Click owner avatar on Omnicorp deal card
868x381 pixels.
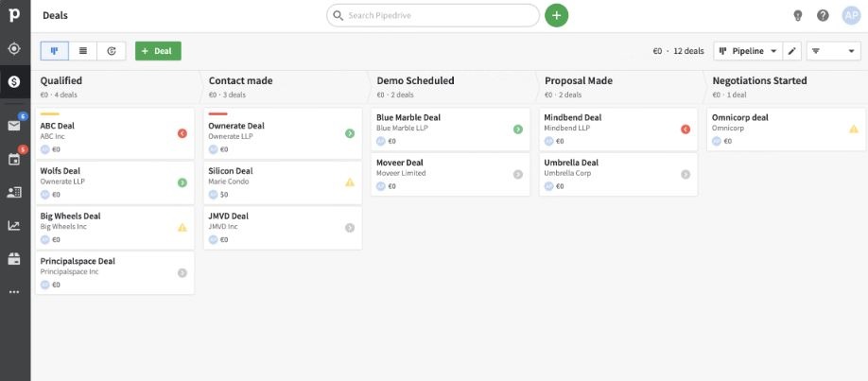point(717,141)
